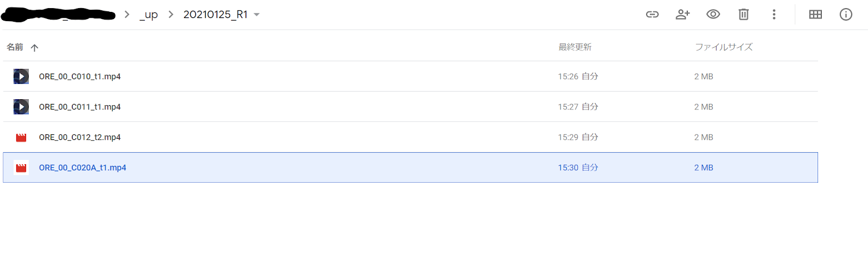This screenshot has width=868, height=265.
Task: Reverse sort direction with the arrow next to 名前
Action: (x=35, y=48)
